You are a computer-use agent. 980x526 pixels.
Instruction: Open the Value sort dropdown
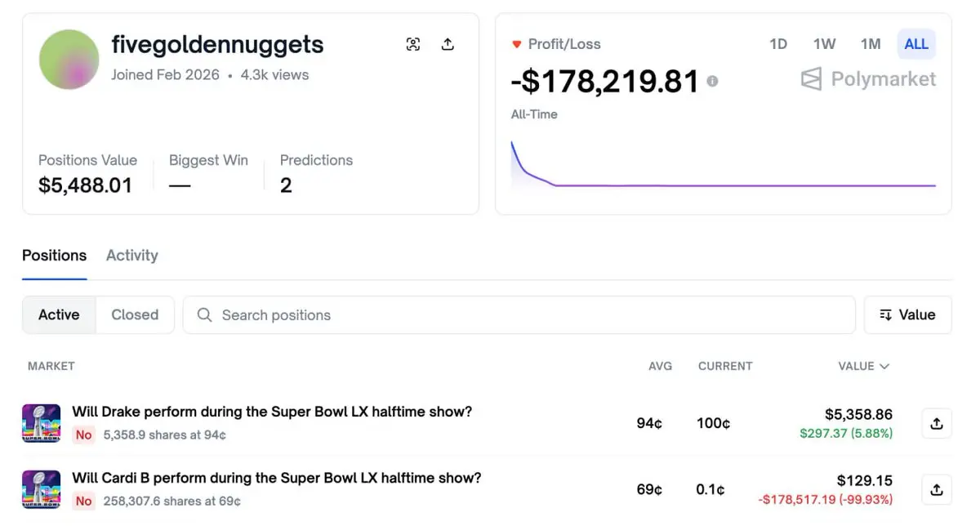pos(907,314)
